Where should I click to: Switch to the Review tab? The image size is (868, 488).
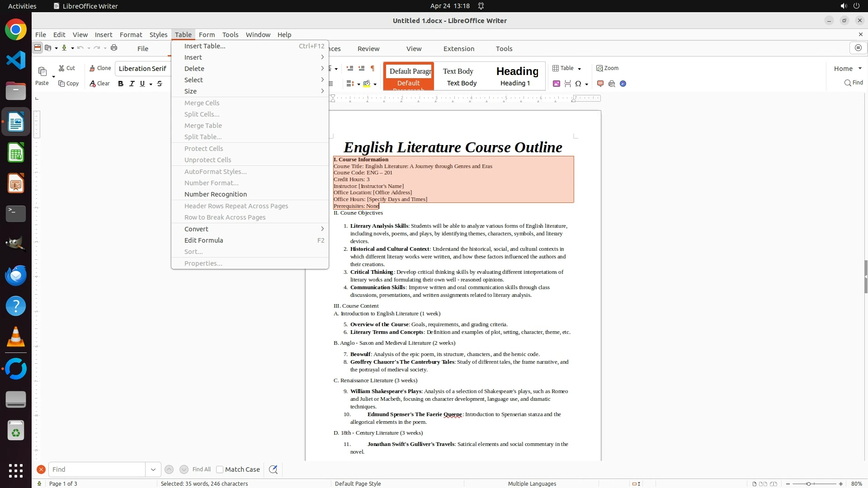pyautogui.click(x=368, y=49)
